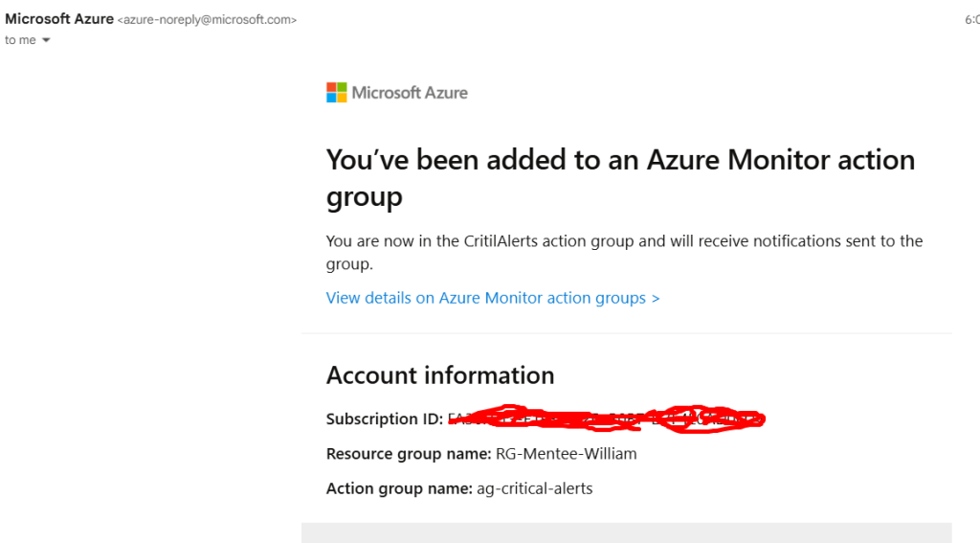Click the "Resource group name:" bold label
Screen dimensions: 980x543
coord(408,454)
